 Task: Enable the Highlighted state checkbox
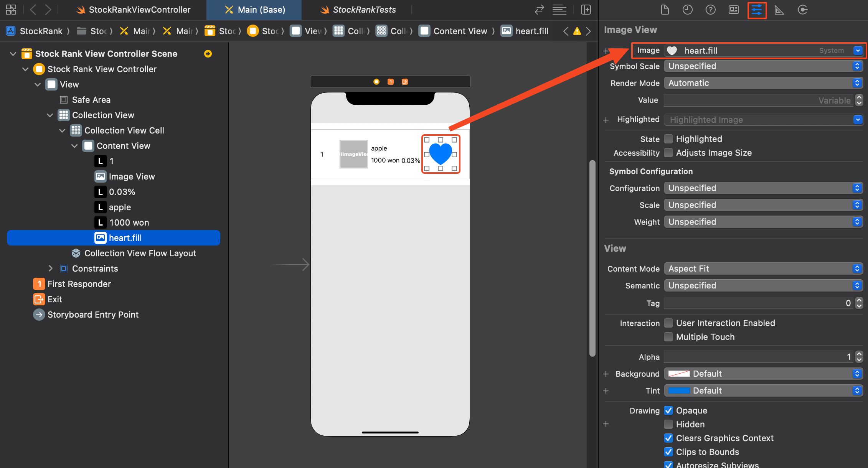668,139
